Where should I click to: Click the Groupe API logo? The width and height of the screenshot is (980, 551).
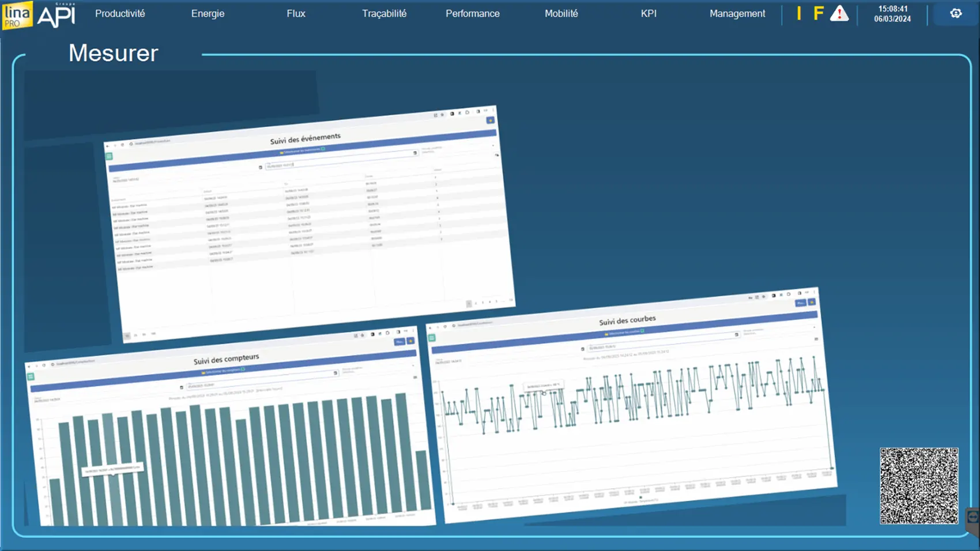56,15
